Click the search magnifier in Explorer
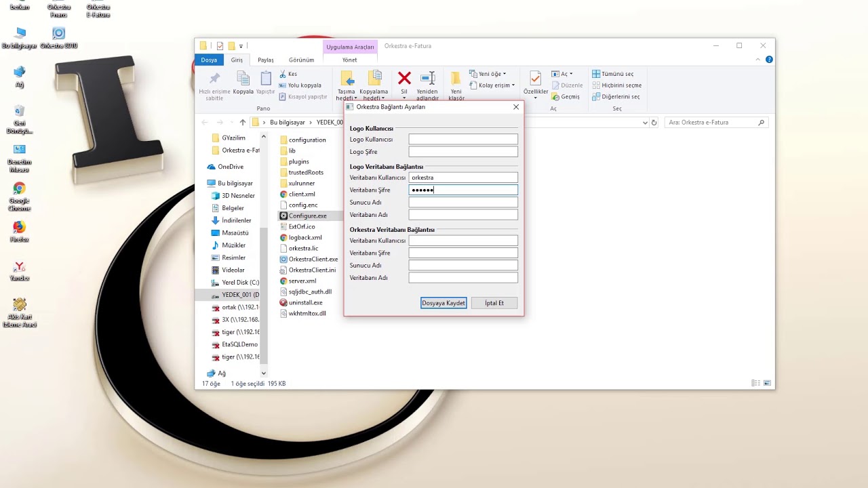The image size is (868, 488). tap(762, 123)
